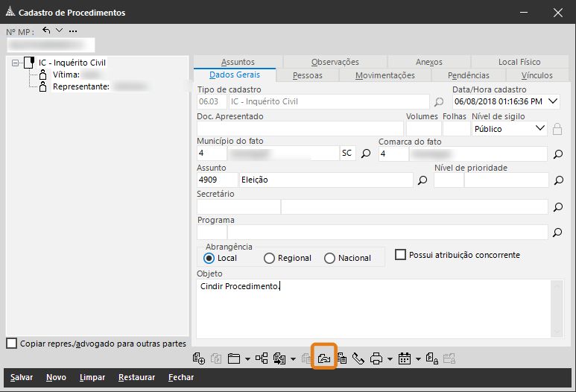Select the Nacional abrangência radio

tap(329, 259)
